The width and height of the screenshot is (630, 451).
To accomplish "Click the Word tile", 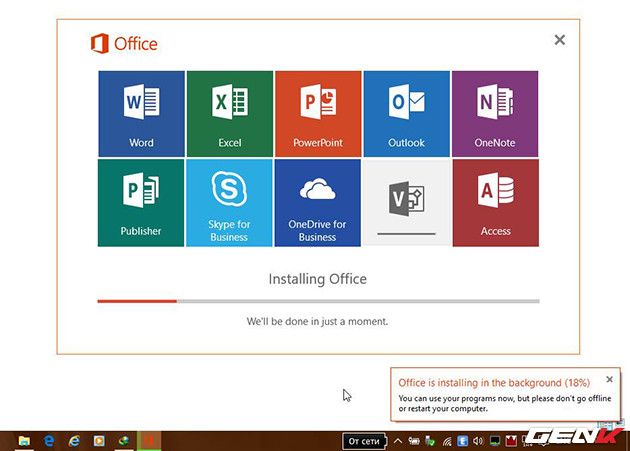I will pos(141,114).
